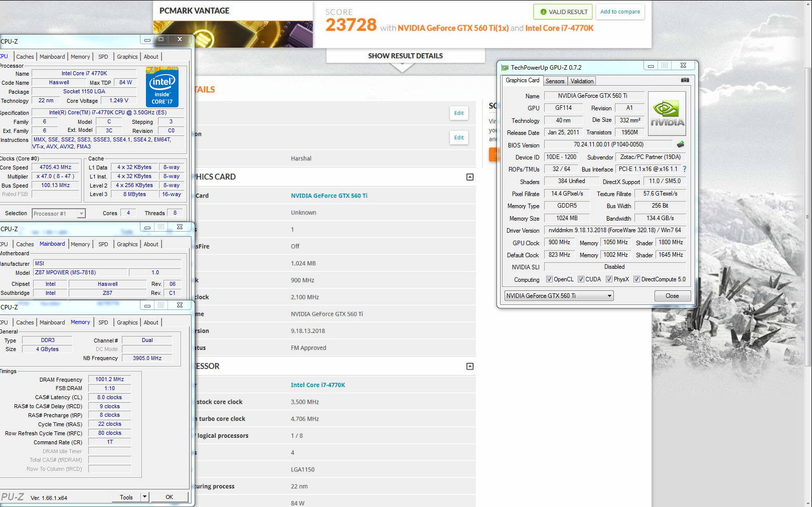The width and height of the screenshot is (812, 507).
Task: Open SPD tab in the Mainboard CPU-Z window
Action: [103, 244]
